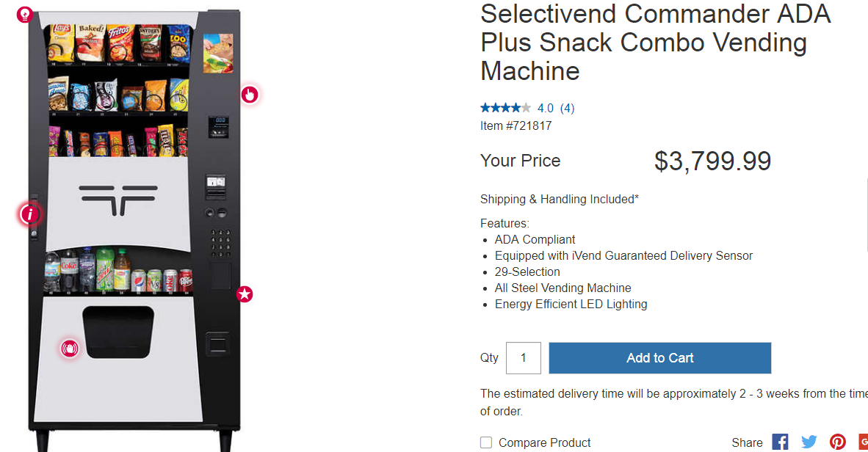Open the hand pointer hotspot beside the machine
Image resolution: width=868 pixels, height=452 pixels.
(250, 95)
